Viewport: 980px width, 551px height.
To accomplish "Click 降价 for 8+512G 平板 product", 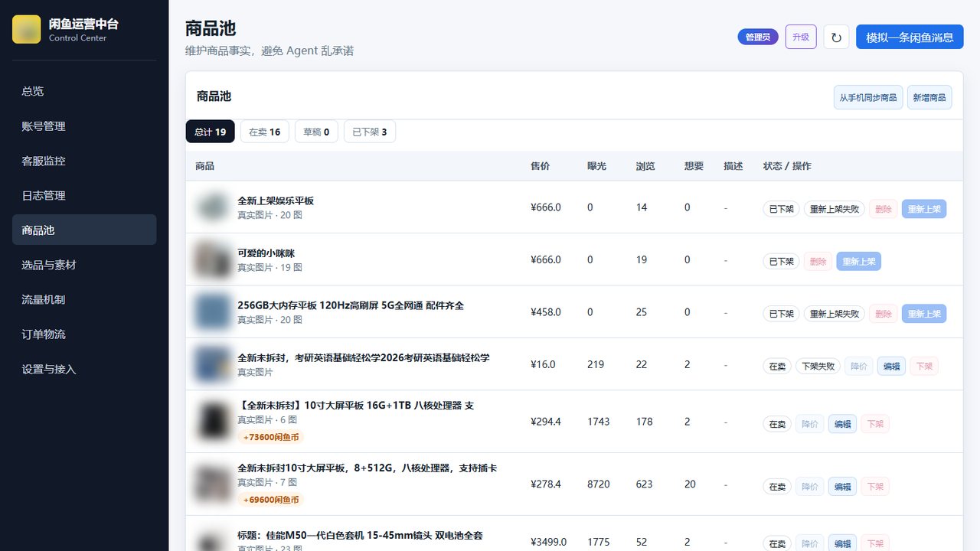I will click(x=810, y=487).
